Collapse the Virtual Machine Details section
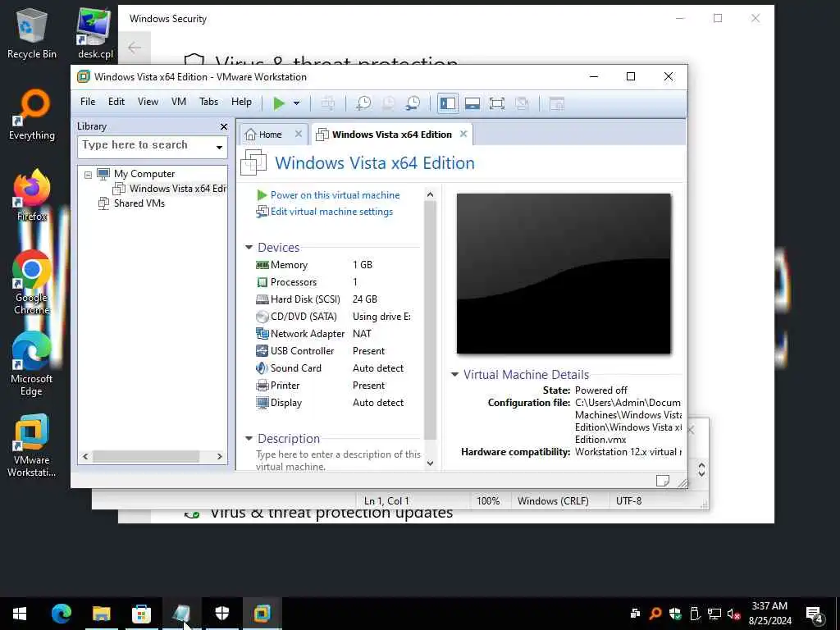This screenshot has height=630, width=840. coord(454,374)
